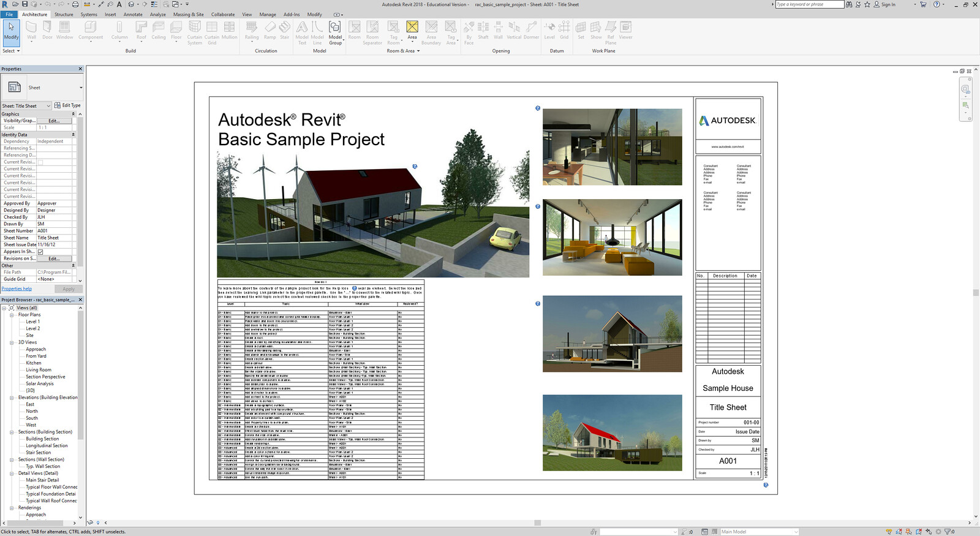Image resolution: width=980 pixels, height=536 pixels.
Task: Toggle the Appears In Sheet List checkbox
Action: (x=40, y=252)
